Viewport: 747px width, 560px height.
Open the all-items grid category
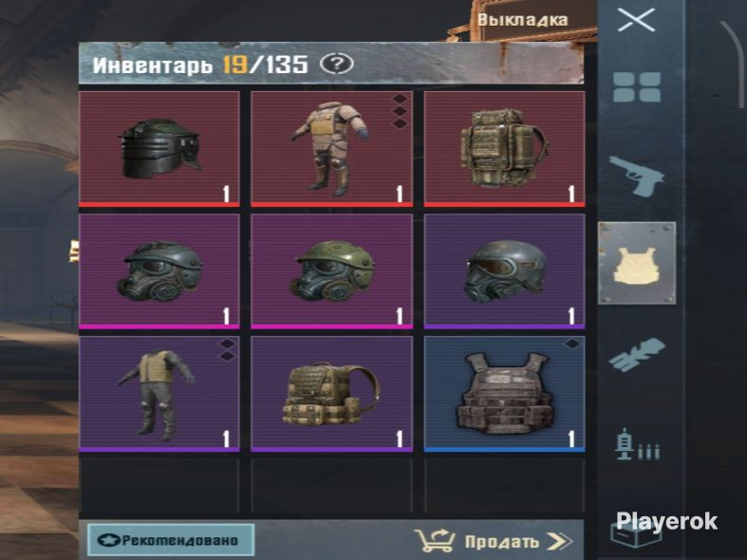click(x=637, y=87)
